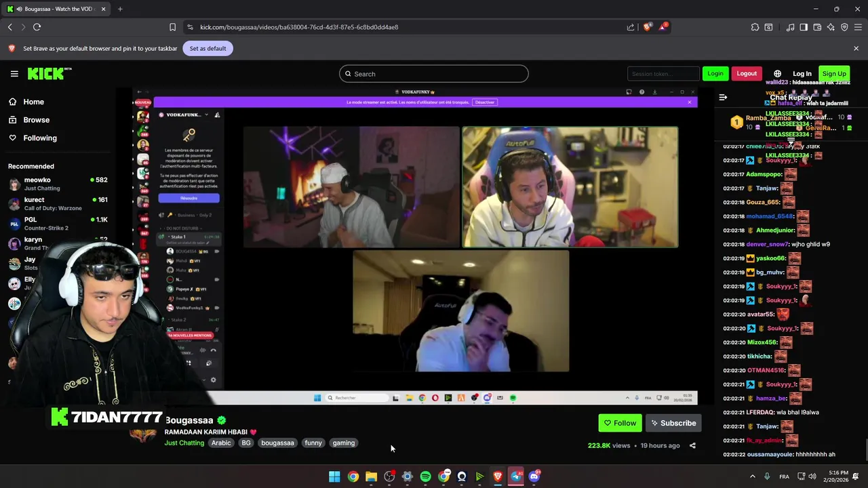Dismiss the Brave default browser banner

(856, 49)
